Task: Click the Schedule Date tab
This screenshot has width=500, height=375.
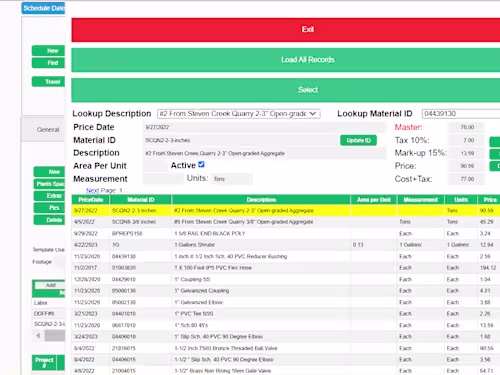Action: tap(44, 8)
